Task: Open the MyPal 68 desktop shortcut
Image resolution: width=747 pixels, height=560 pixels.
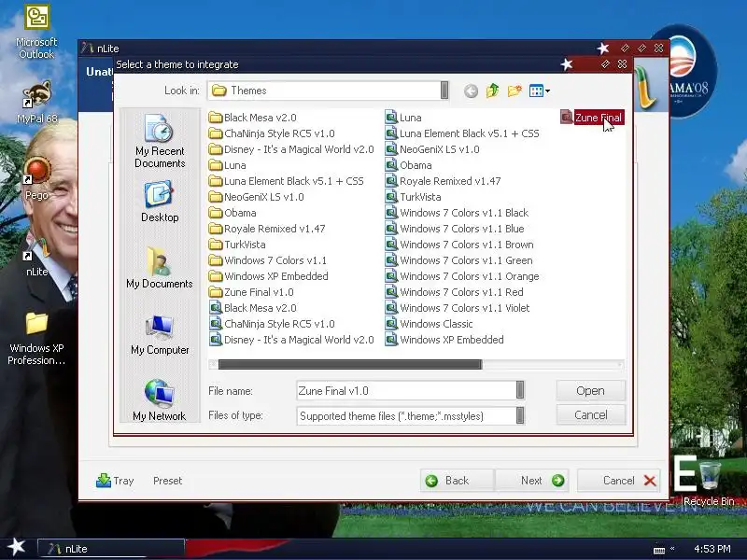Action: click(x=36, y=102)
